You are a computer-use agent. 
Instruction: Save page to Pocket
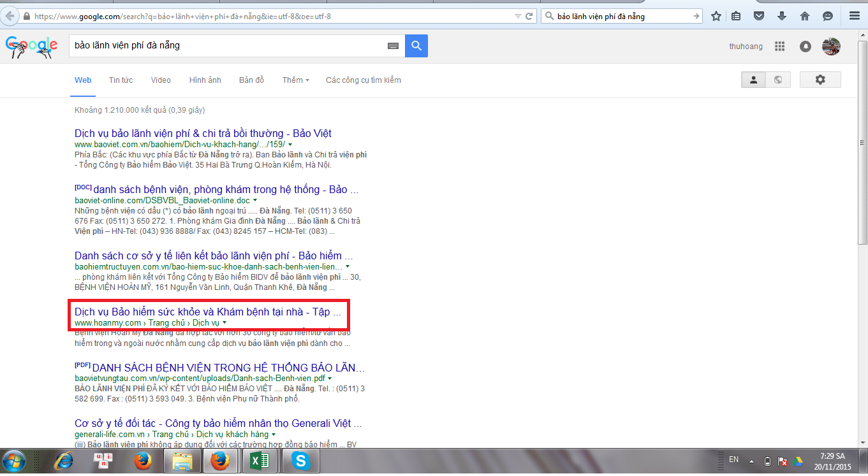[759, 16]
